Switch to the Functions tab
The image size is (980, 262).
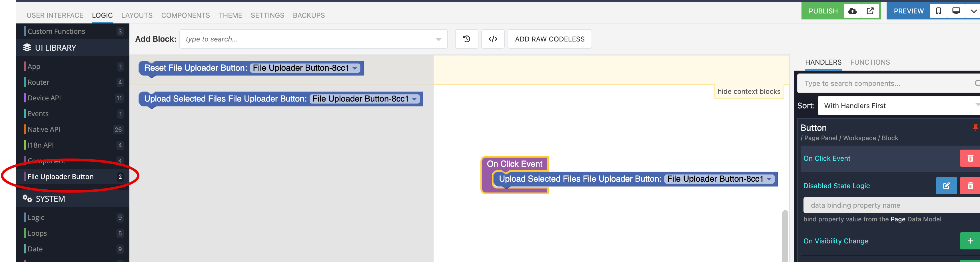point(870,62)
